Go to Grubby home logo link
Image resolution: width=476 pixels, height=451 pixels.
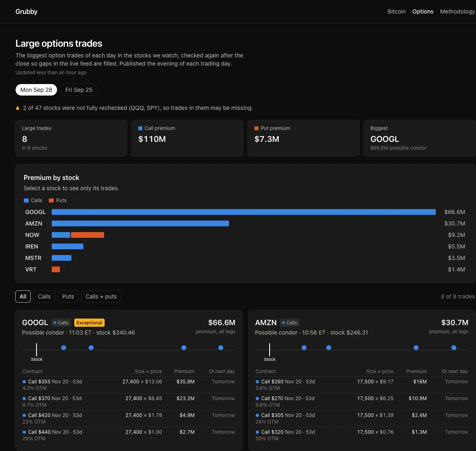click(26, 11)
